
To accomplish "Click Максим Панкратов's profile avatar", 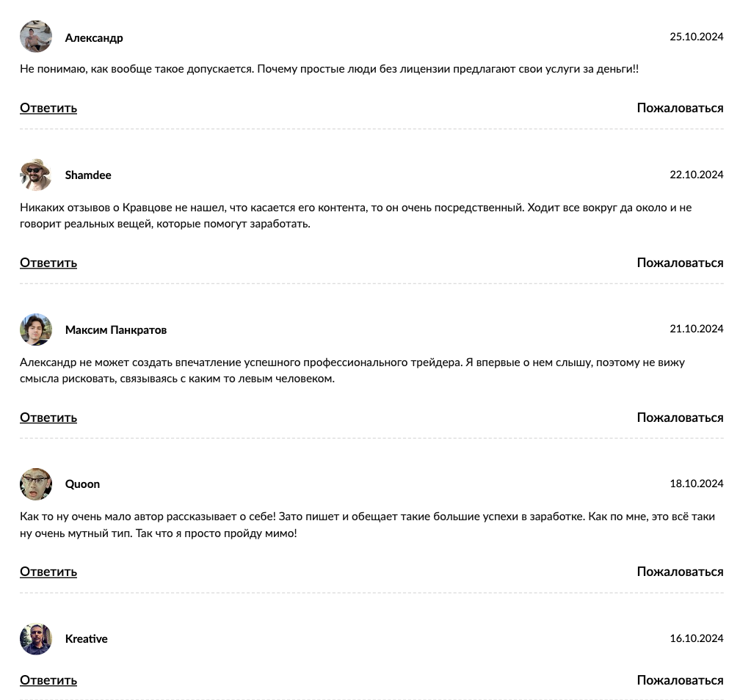I will pos(36,329).
